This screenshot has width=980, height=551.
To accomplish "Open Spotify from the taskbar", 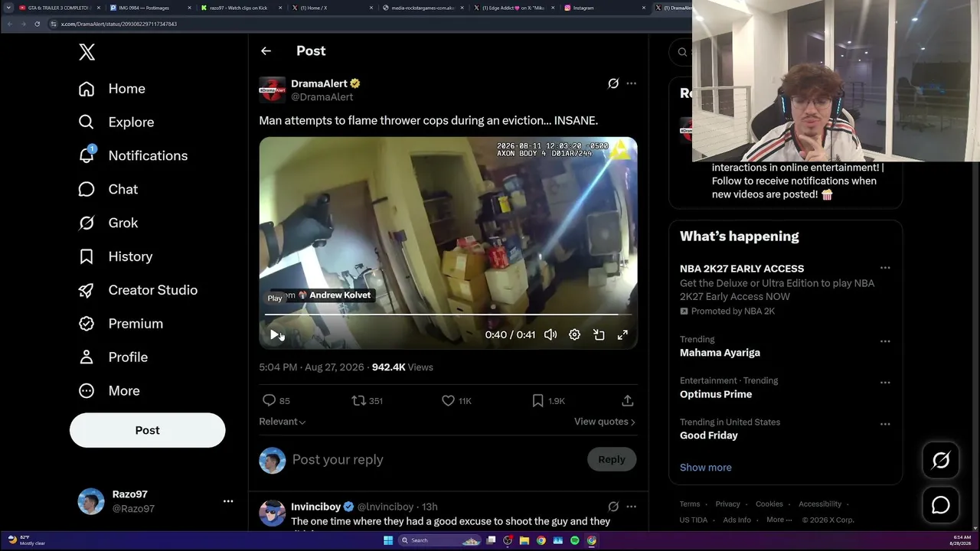I will tap(575, 540).
